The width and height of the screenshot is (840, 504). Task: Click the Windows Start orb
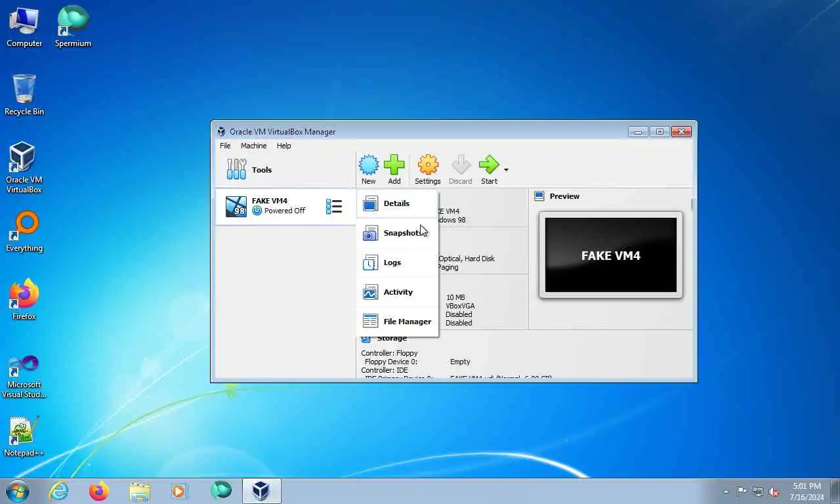(x=17, y=491)
